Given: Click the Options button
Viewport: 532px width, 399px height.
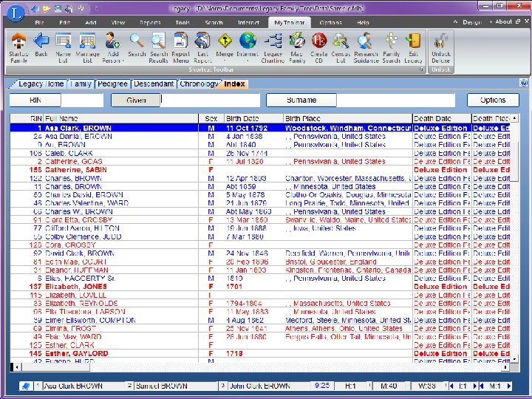Looking at the screenshot, I should [x=493, y=100].
